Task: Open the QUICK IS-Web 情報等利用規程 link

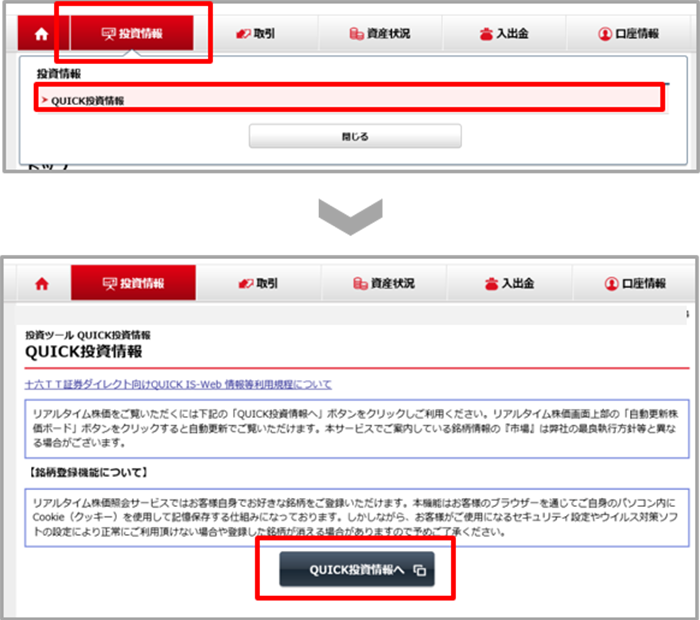Action: [178, 384]
